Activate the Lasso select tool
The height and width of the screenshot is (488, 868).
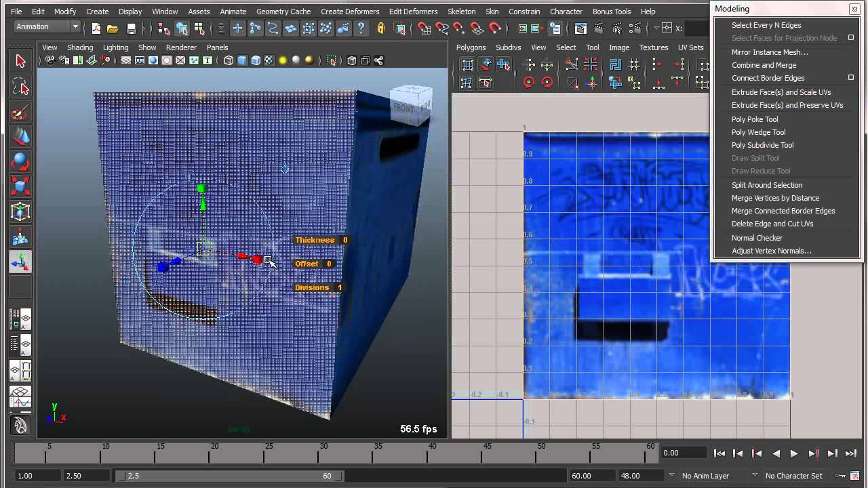click(x=20, y=87)
